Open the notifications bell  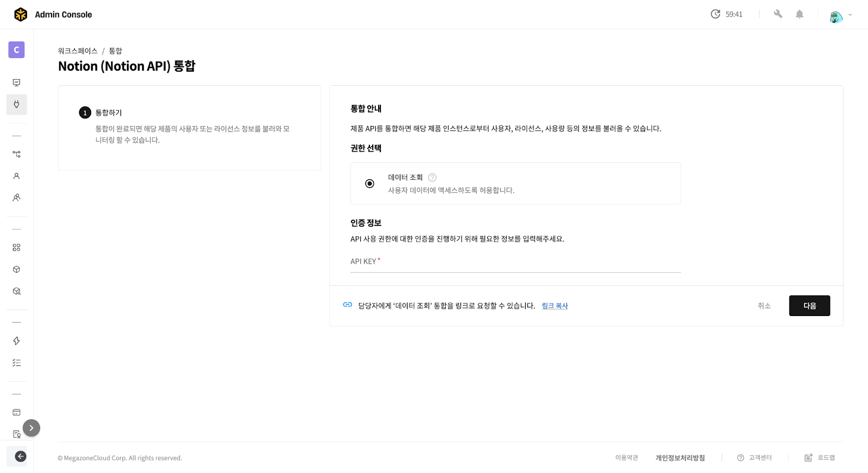[800, 14]
